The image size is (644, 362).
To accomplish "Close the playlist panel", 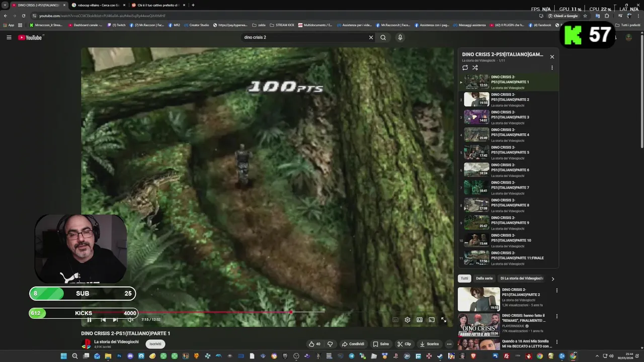I will [x=552, y=57].
